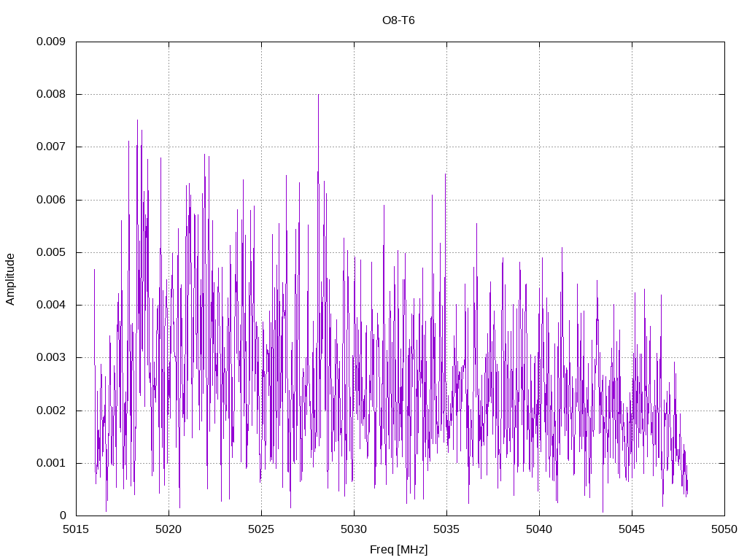Viewport: 747px width, 560px height.
Task: Click the x-axis tick label 5015
Action: click(x=76, y=529)
